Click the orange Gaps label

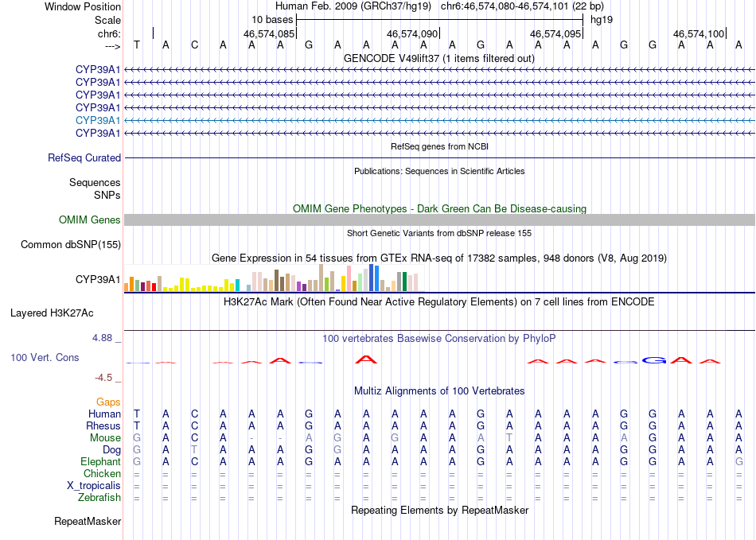108,402
